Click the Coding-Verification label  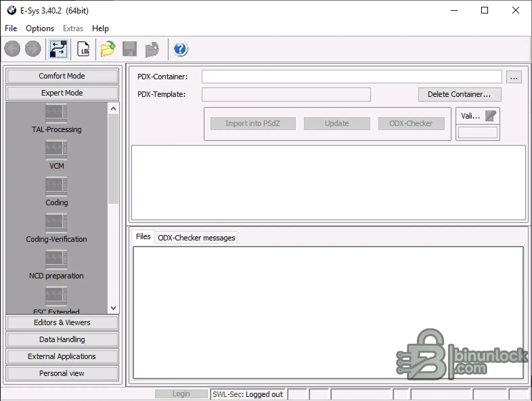point(57,239)
